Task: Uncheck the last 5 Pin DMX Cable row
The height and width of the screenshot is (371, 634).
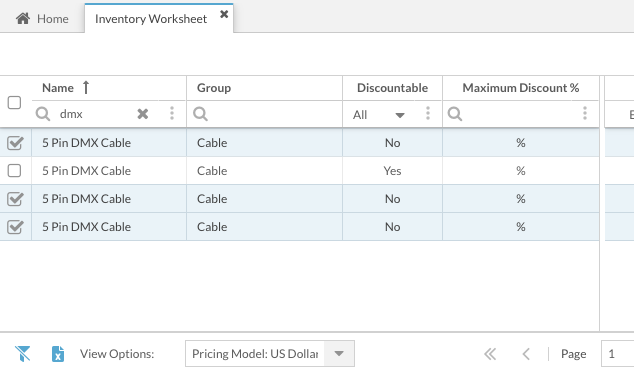Action: click(x=15, y=227)
